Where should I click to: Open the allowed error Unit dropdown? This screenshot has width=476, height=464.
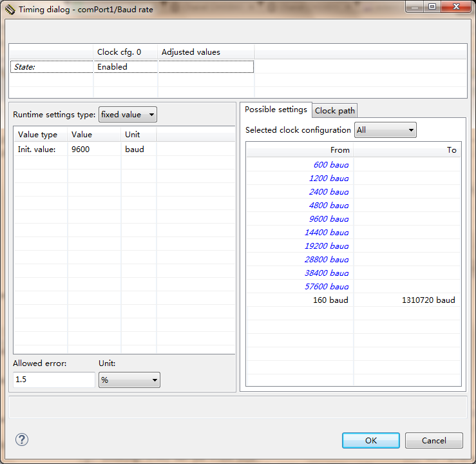pyautogui.click(x=129, y=380)
